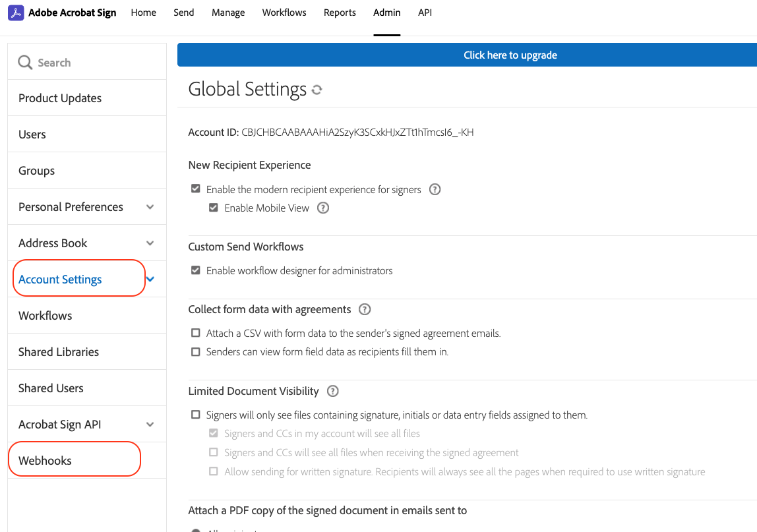Image resolution: width=757 pixels, height=532 pixels.
Task: Click the Custom Send Workflows heading
Action: [x=246, y=247]
